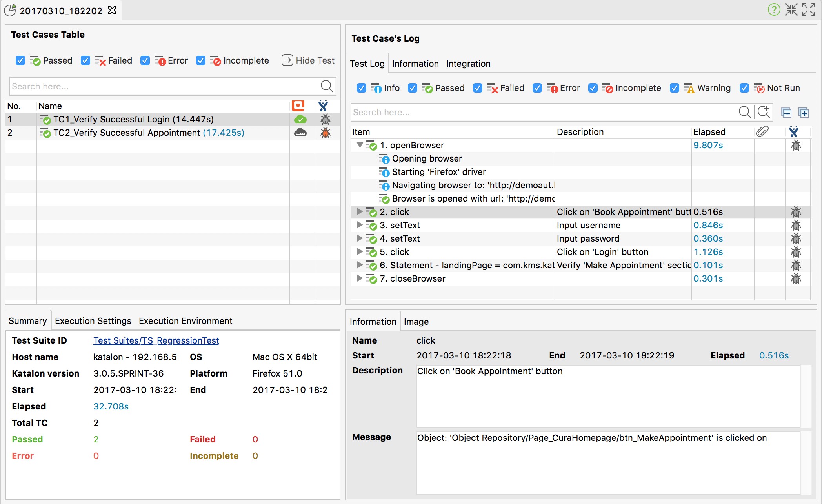
Task: Toggle the Warning filter checkbox in Test Log
Action: tap(675, 88)
